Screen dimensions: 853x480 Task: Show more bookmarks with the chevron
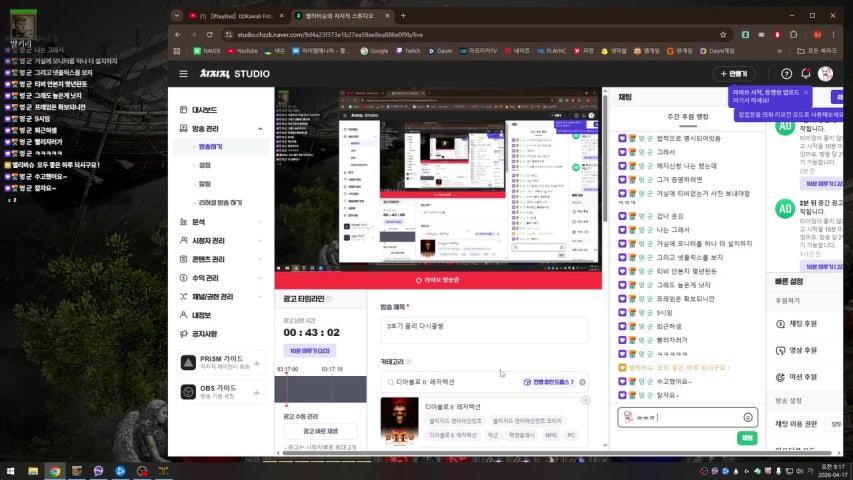pos(780,51)
